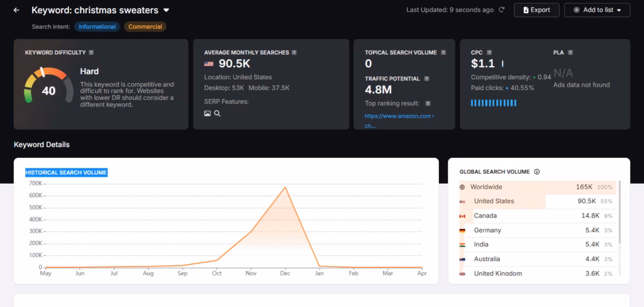Click the Topical Search Volume info icon

pyautogui.click(x=442, y=52)
